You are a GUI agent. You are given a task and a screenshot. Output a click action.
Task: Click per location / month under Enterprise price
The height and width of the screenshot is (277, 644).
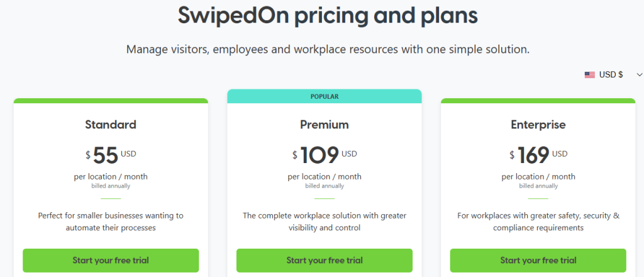(x=538, y=177)
